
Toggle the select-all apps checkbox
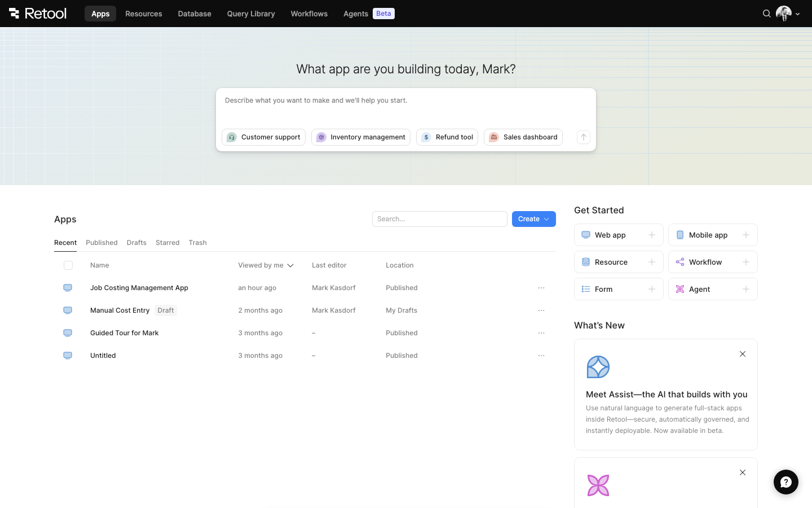68,265
